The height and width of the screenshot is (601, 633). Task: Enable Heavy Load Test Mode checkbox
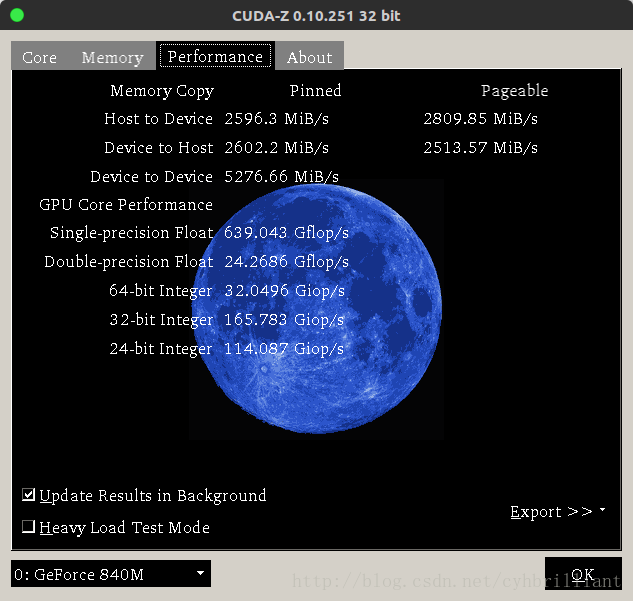pyautogui.click(x=116, y=527)
